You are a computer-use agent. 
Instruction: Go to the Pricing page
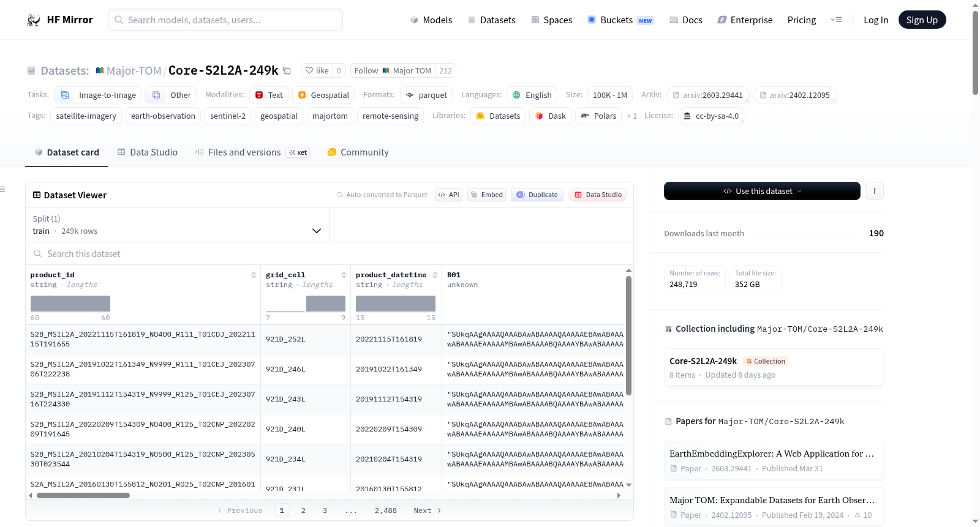[802, 20]
